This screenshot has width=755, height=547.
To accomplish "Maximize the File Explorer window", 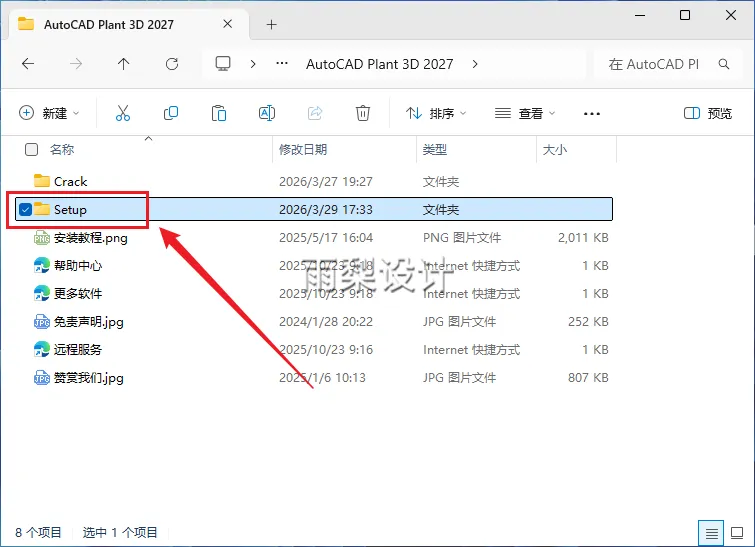I will pos(685,15).
